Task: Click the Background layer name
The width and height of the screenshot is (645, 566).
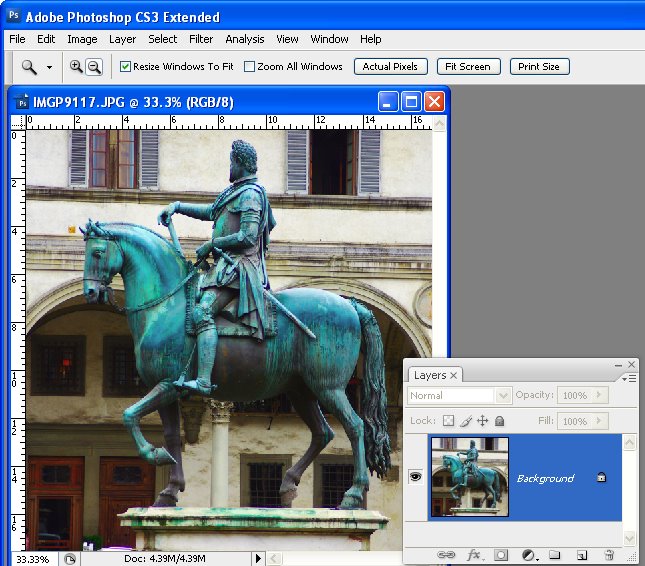Action: tap(545, 478)
